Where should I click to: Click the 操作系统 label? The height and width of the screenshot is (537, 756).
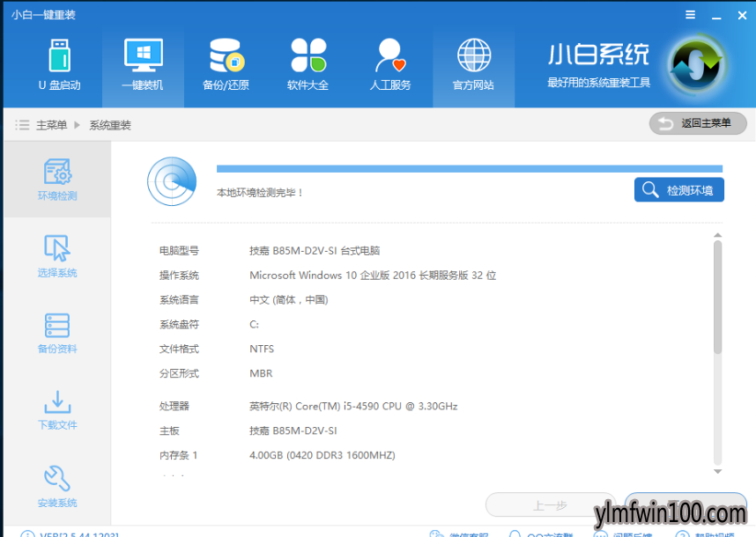(x=179, y=276)
